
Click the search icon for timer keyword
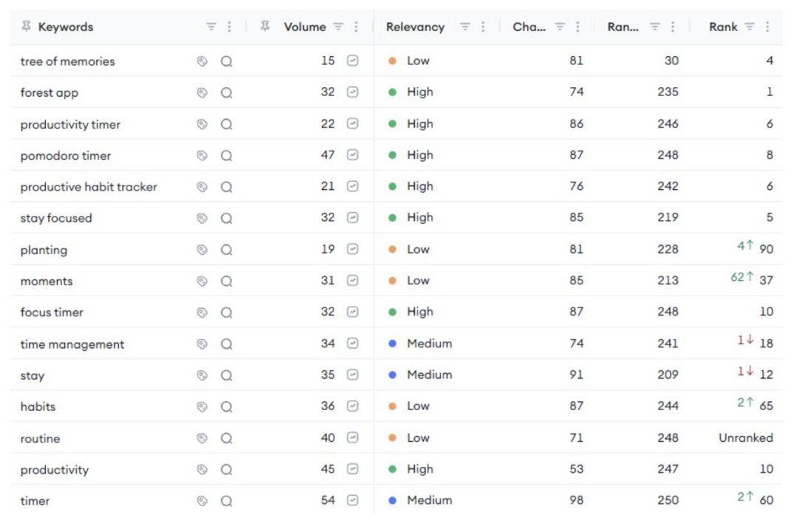point(227,501)
